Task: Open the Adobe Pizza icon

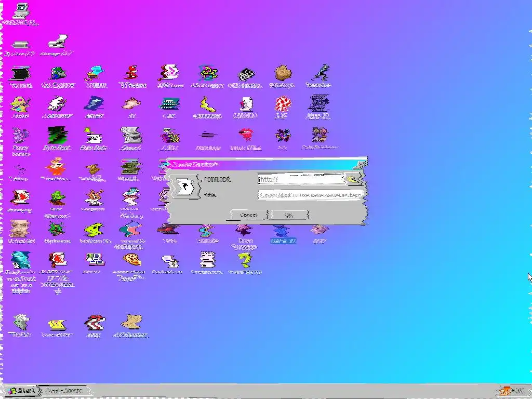Action: point(131,260)
